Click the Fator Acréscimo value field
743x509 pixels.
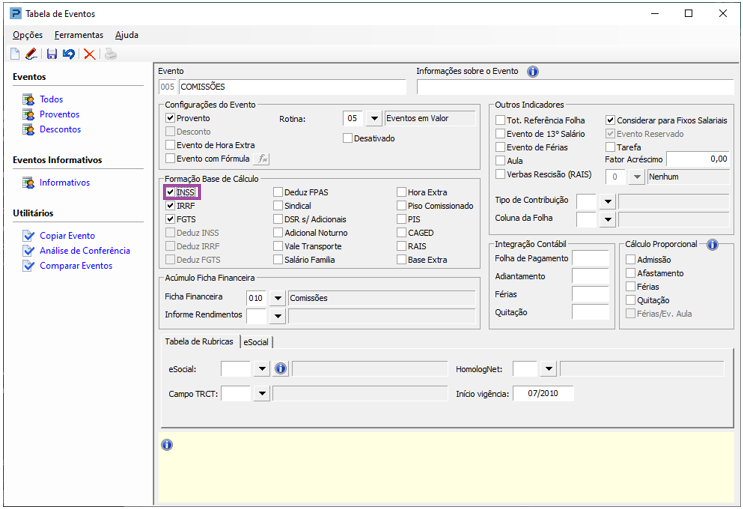pos(698,159)
